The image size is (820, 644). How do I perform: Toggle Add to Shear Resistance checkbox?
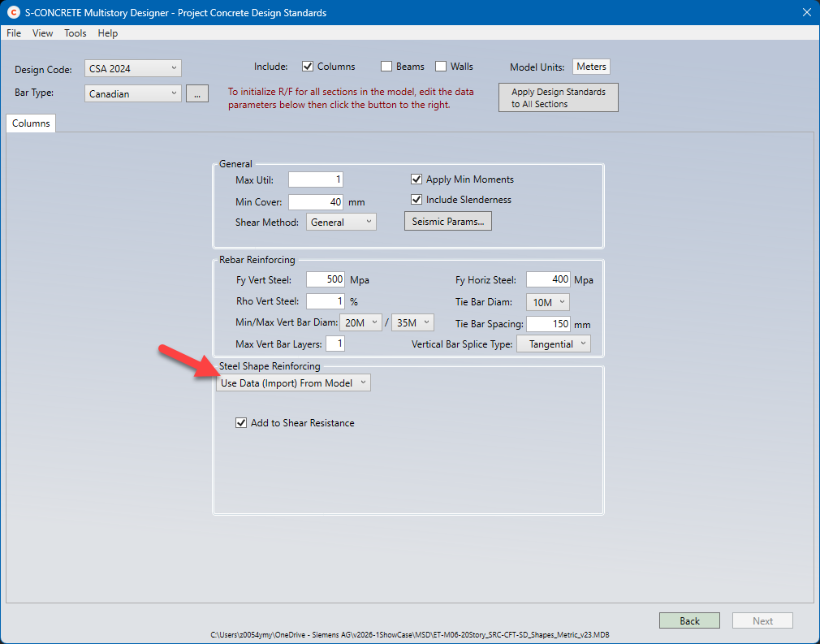click(241, 423)
